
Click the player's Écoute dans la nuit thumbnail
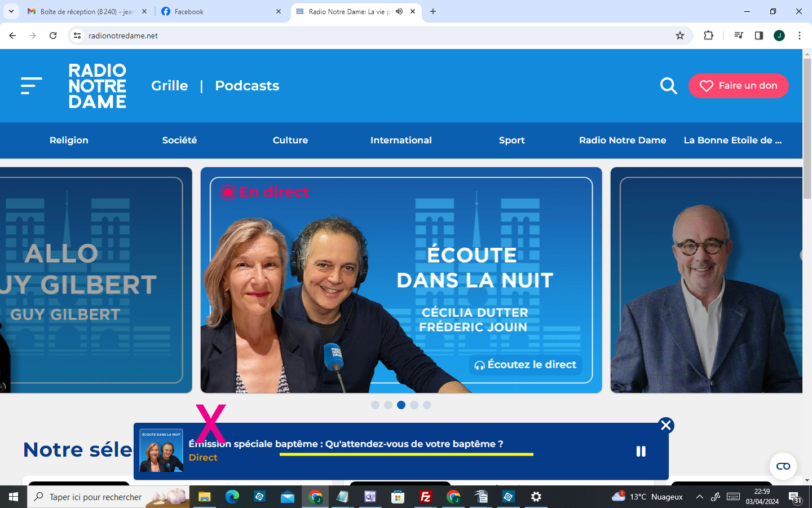(x=161, y=450)
